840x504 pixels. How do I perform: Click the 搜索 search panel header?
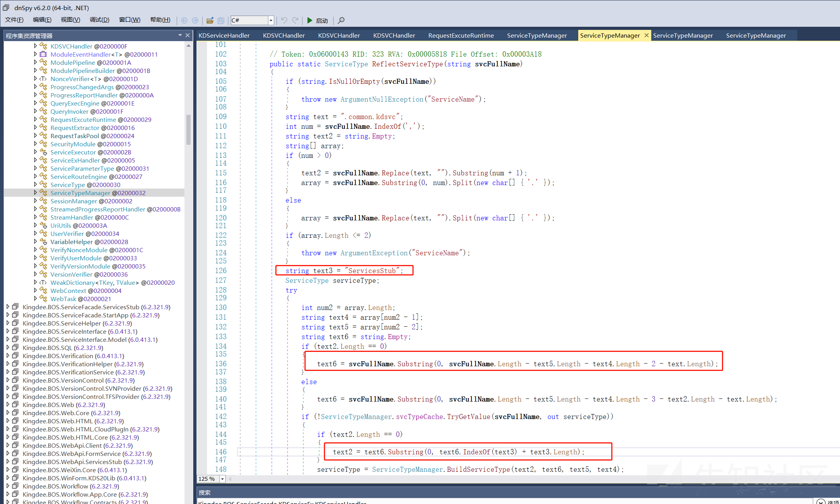tap(205, 492)
